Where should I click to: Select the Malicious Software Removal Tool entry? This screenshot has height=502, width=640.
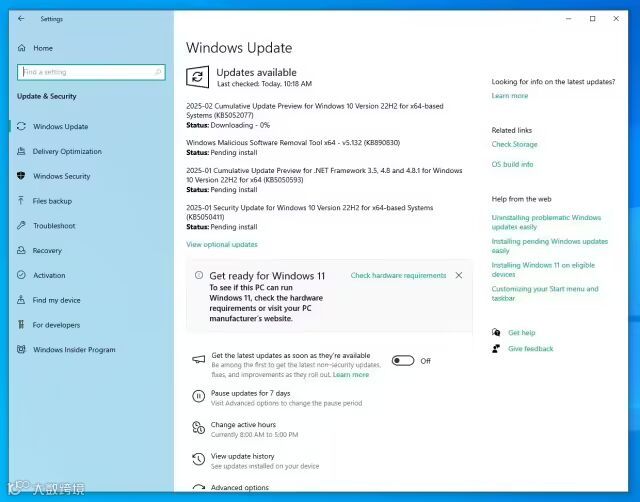click(x=293, y=142)
